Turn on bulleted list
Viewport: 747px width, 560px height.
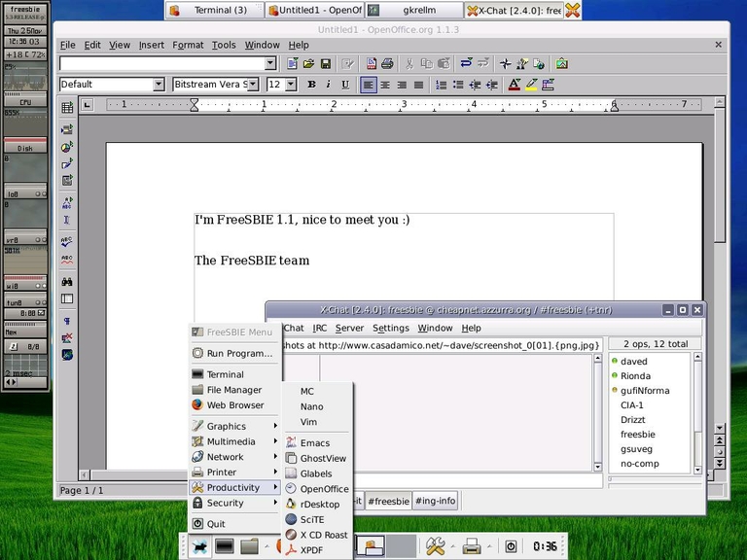coord(458,85)
